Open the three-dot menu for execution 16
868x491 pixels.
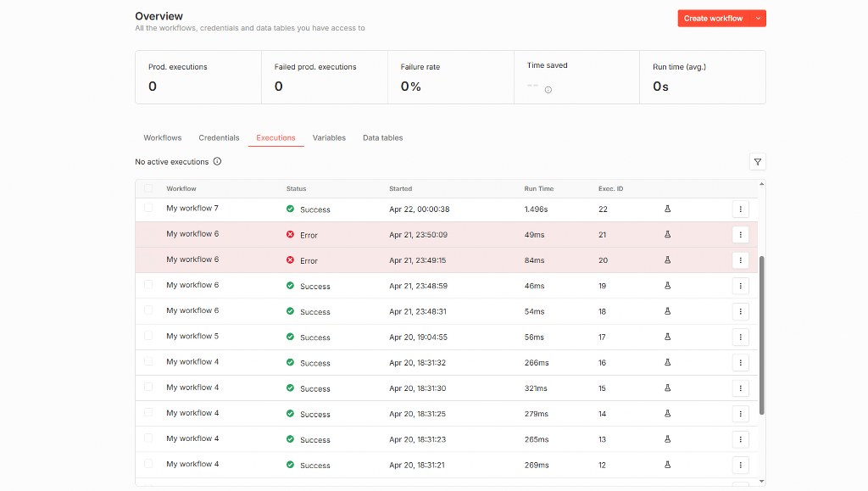click(740, 363)
